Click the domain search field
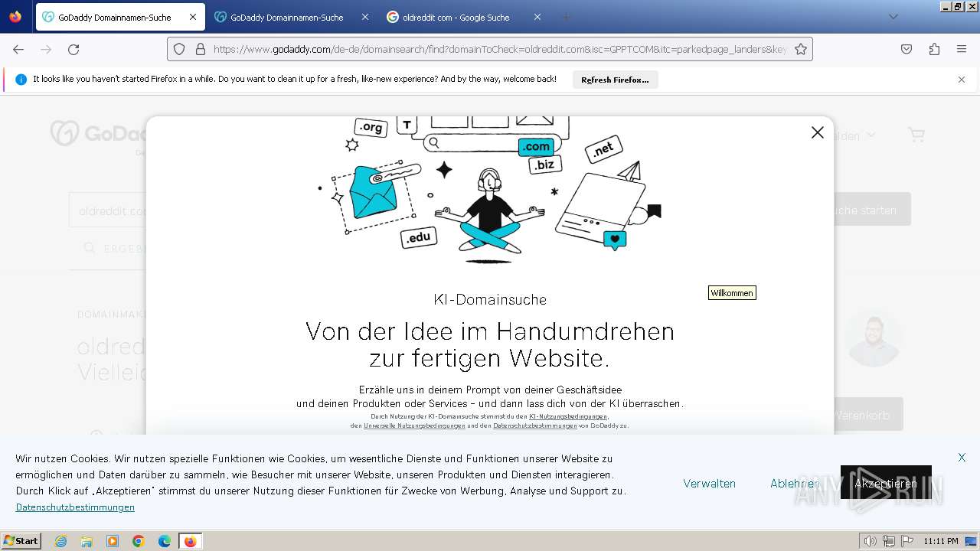980x551 pixels. (x=107, y=210)
